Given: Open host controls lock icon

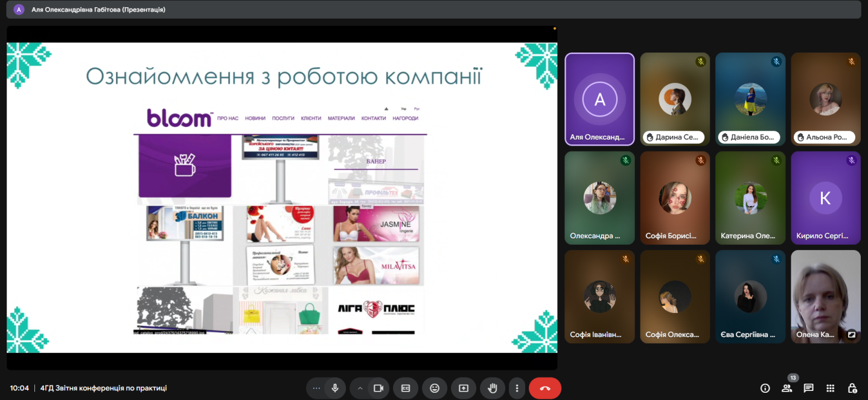Looking at the screenshot, I should click(x=852, y=388).
